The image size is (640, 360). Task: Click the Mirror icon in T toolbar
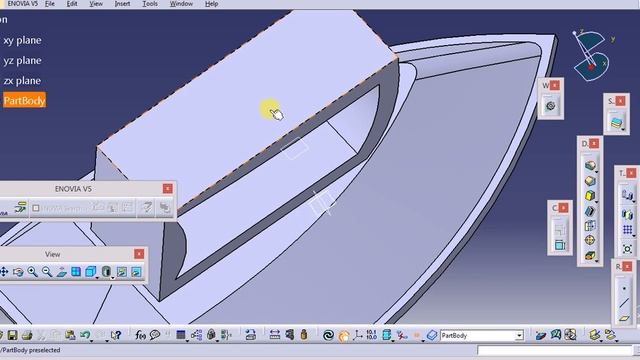click(x=627, y=214)
